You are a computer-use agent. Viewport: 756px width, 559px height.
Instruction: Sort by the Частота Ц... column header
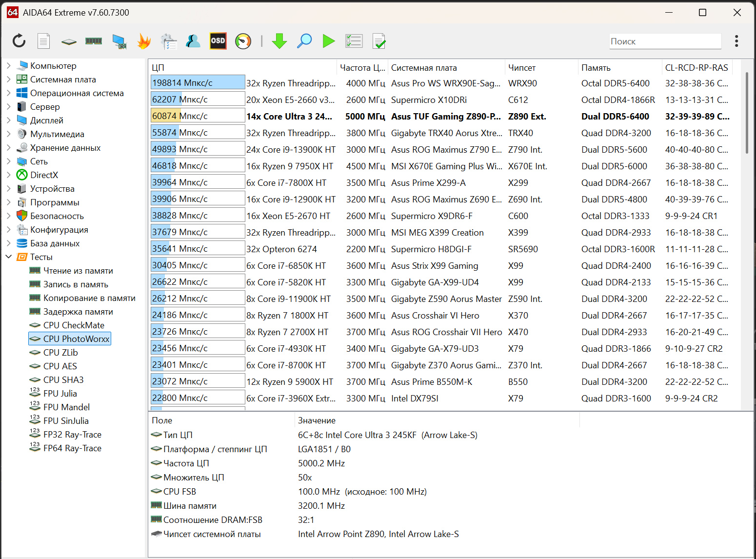click(x=362, y=67)
